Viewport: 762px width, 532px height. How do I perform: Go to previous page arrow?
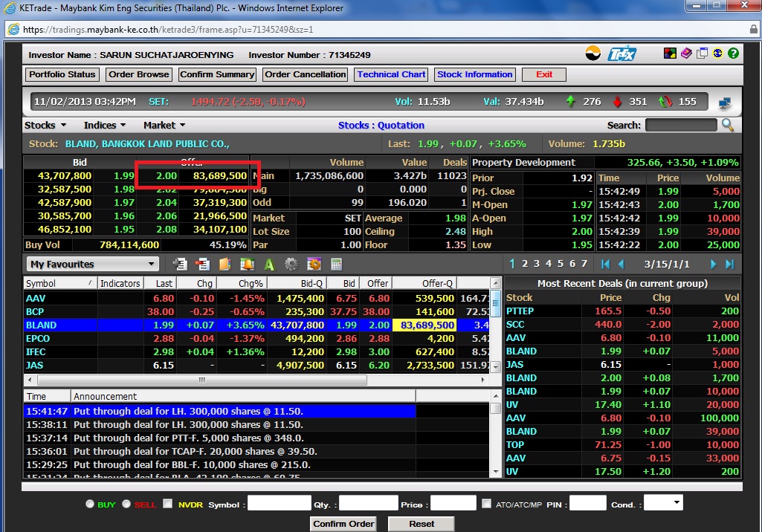(x=621, y=264)
